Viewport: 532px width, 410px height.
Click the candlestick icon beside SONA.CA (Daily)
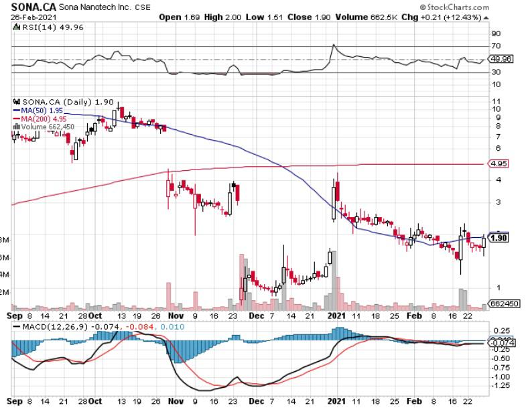tap(17, 101)
